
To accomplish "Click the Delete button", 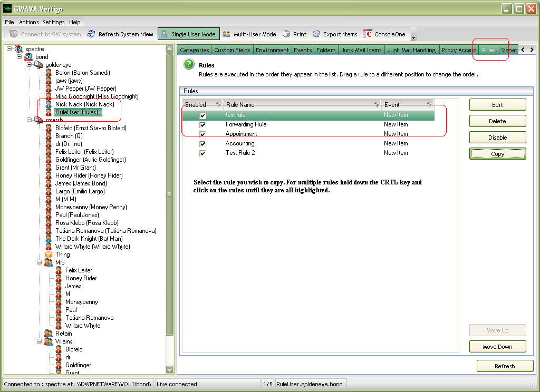I will [498, 121].
